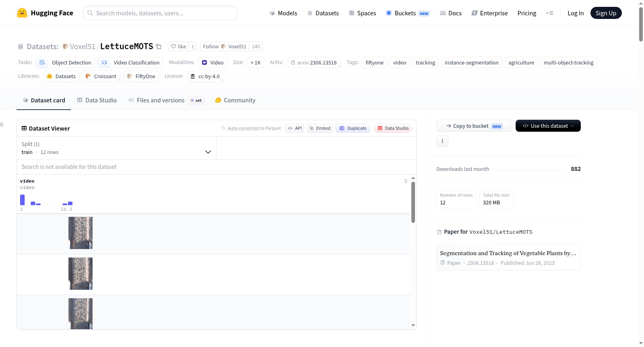
Task: Click the Voxel51 follower count 140
Action: click(256, 46)
